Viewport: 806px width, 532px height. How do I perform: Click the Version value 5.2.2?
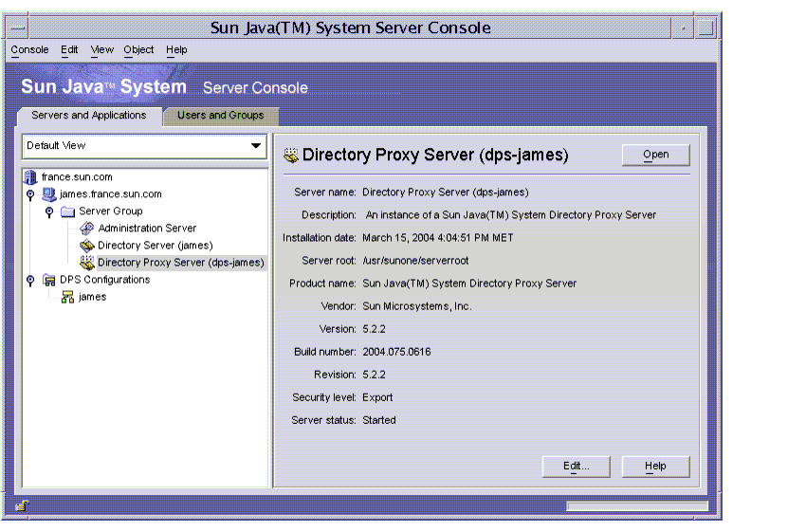pos(374,329)
